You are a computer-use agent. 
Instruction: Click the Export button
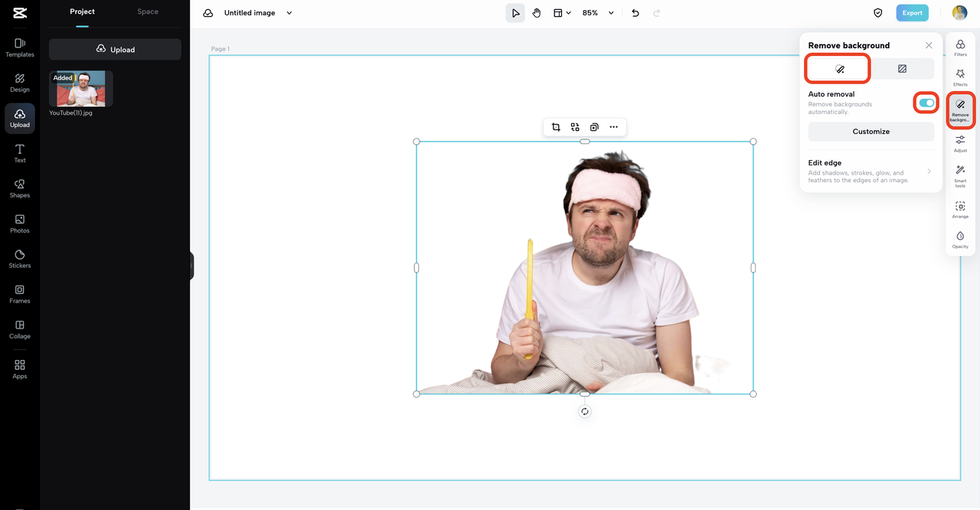912,13
